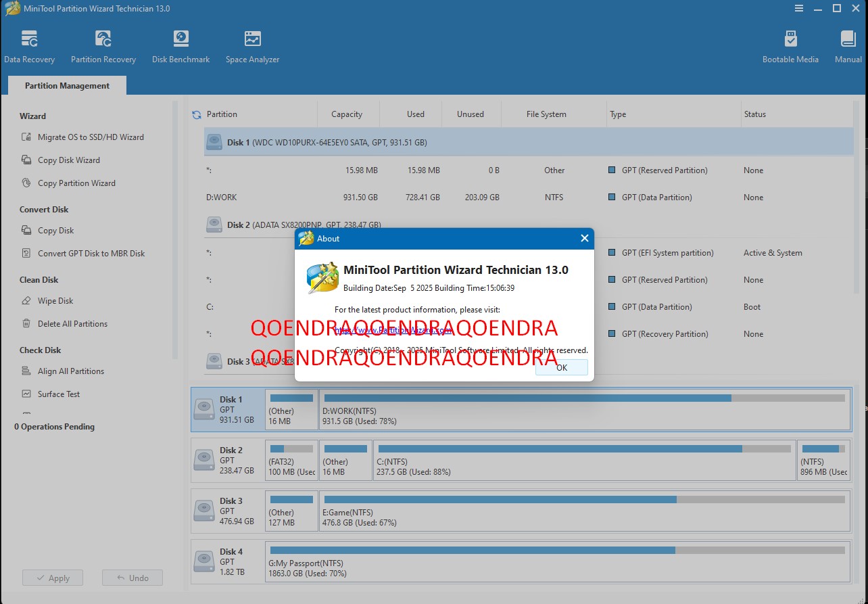
Task: Open the Data Recovery tool
Action: click(30, 45)
